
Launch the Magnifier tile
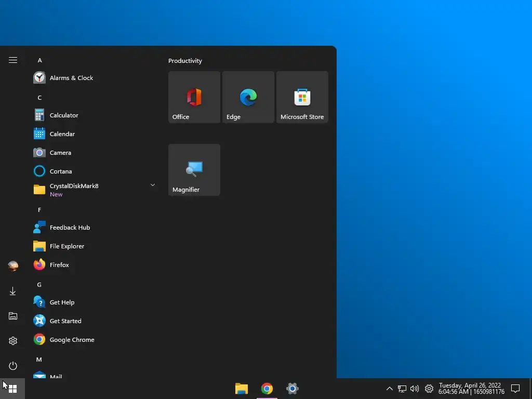pos(194,170)
